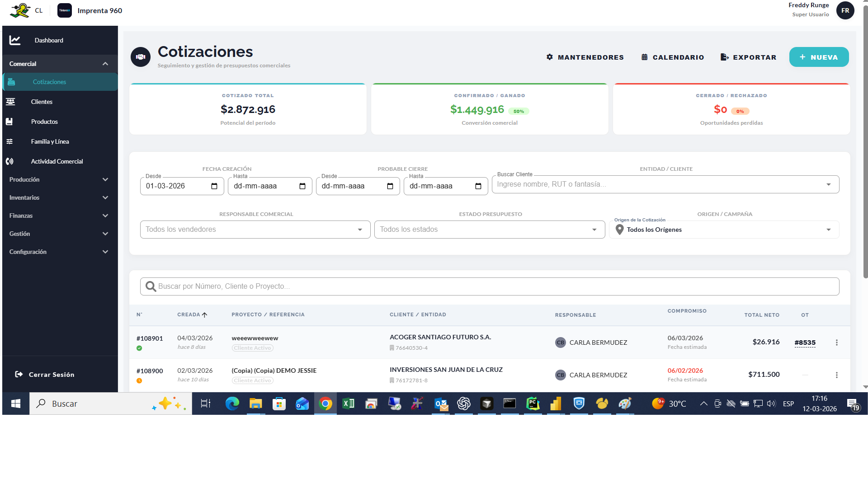The image size is (868, 488).
Task: Click the Exportar icon
Action: [x=725, y=57]
